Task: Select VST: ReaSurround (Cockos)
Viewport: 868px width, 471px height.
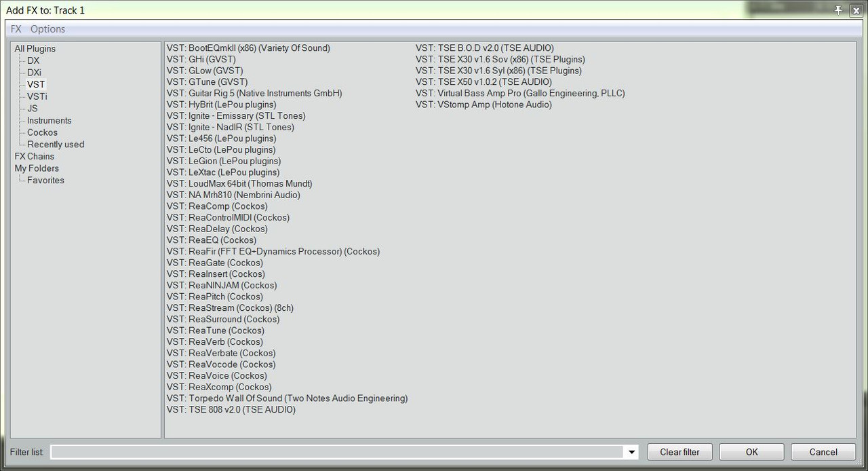Action: pyautogui.click(x=223, y=320)
